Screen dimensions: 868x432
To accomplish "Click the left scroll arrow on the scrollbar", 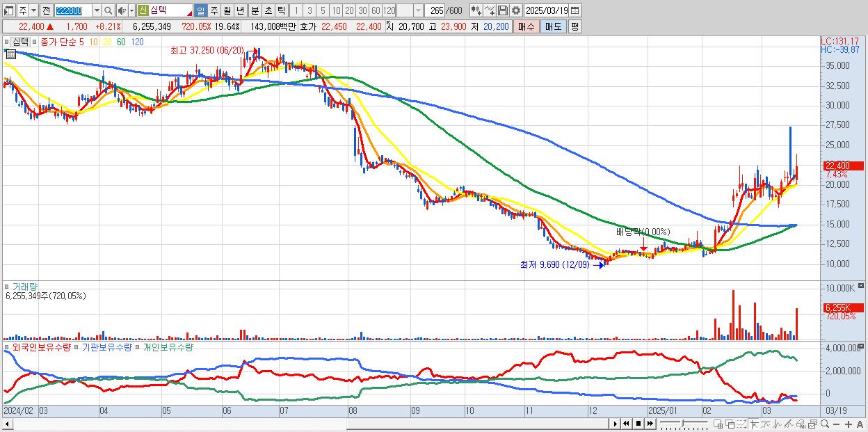I will 8,424.
